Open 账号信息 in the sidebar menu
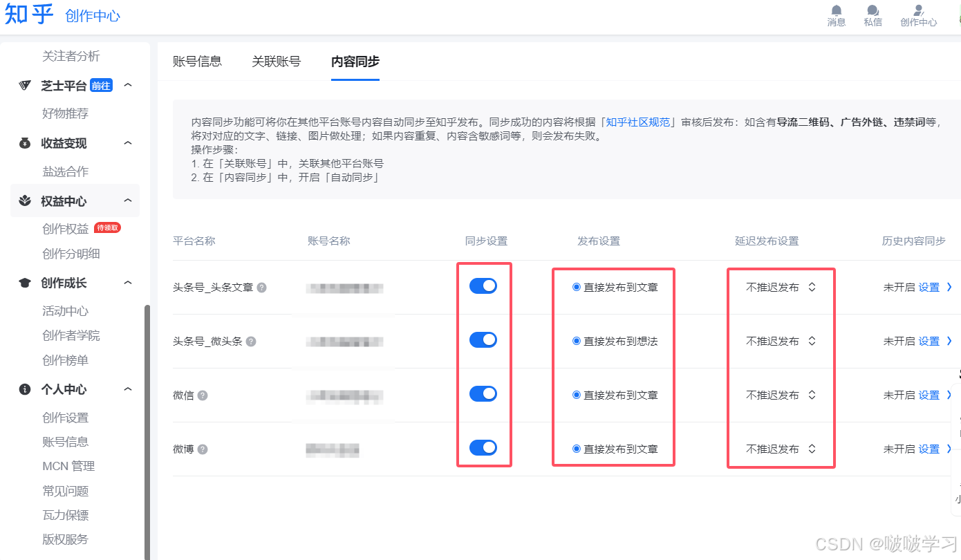961x560 pixels. 65,442
